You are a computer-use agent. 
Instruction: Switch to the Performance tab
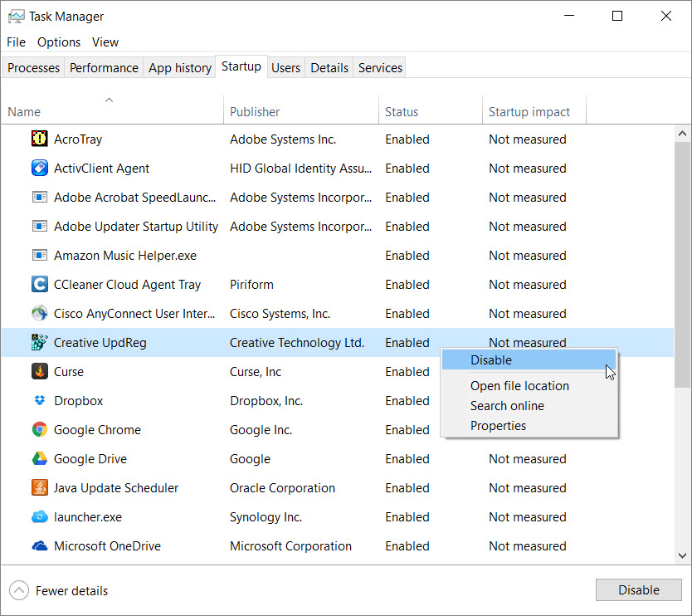pyautogui.click(x=104, y=67)
